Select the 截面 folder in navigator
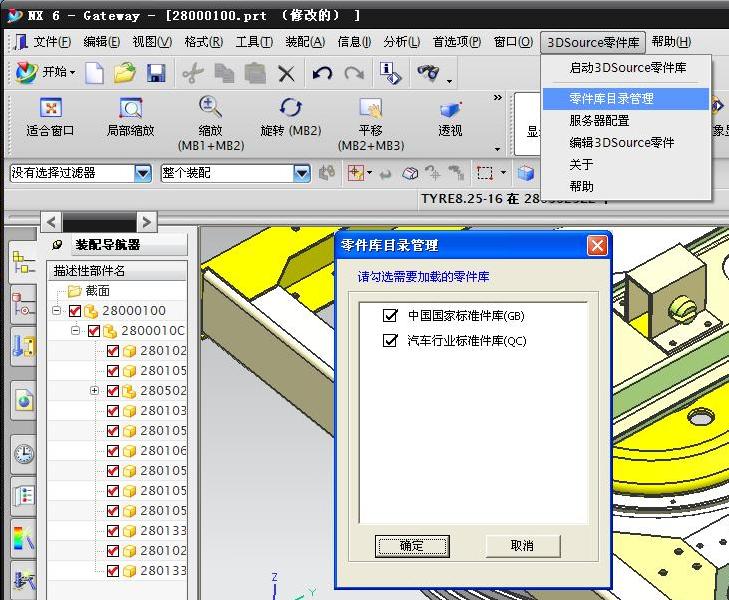This screenshot has width=729, height=600. point(89,291)
